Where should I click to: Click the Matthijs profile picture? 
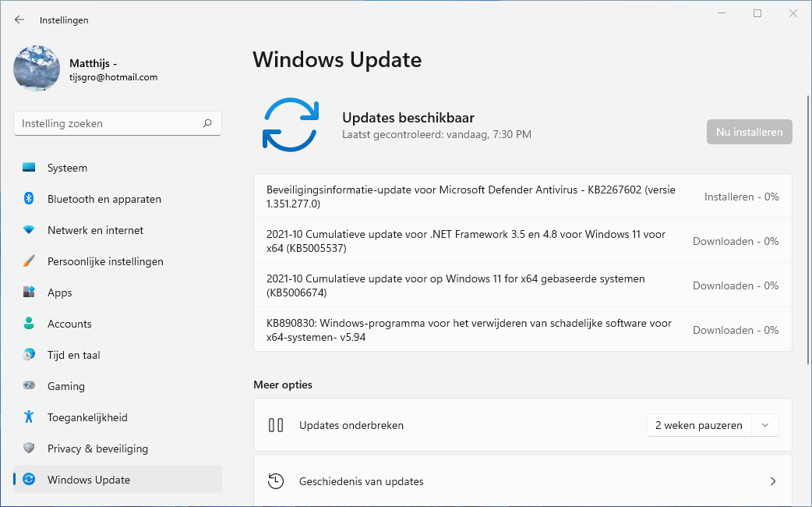(37, 69)
